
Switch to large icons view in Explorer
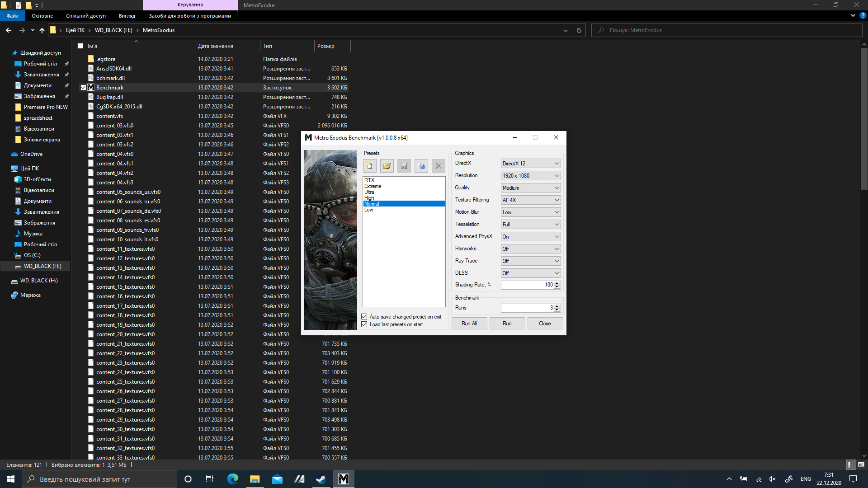pos(861,465)
